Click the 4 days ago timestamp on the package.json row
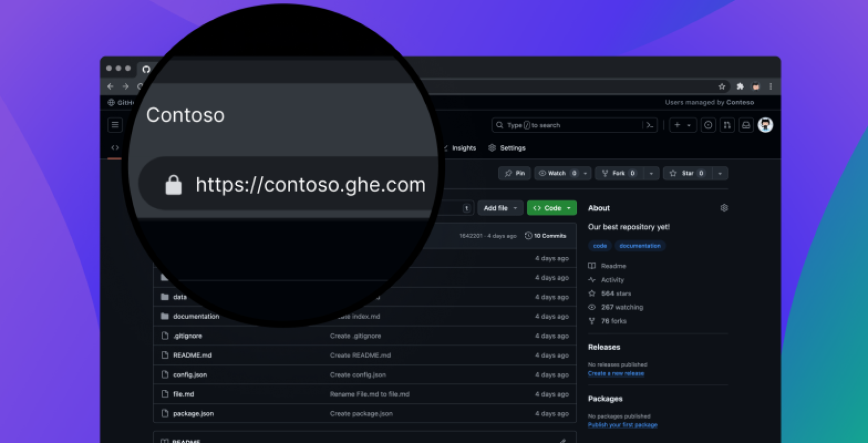868x443 pixels. tap(552, 414)
